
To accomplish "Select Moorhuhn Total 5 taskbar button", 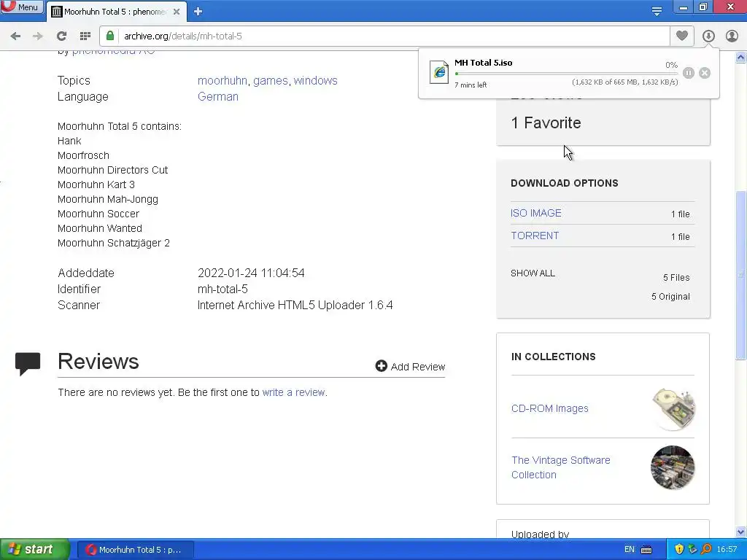I will point(135,550).
